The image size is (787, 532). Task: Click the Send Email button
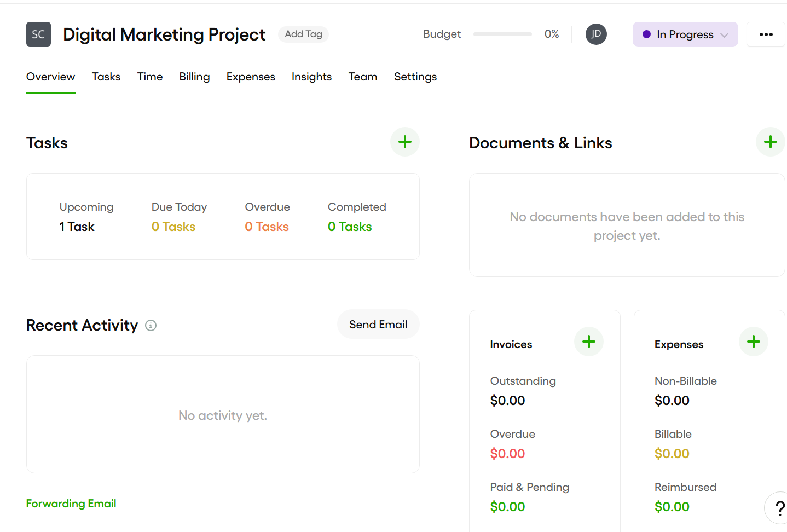click(378, 325)
